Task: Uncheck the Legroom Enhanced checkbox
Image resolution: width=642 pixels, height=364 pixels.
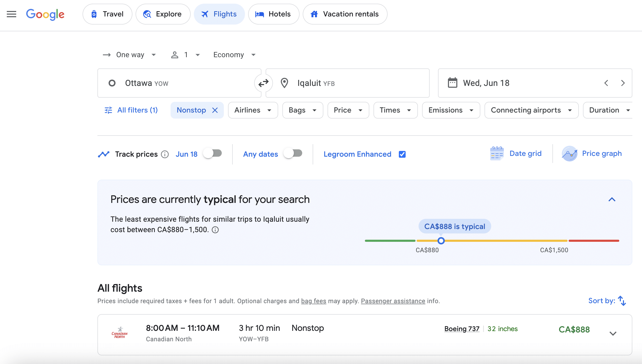Action: click(x=402, y=154)
